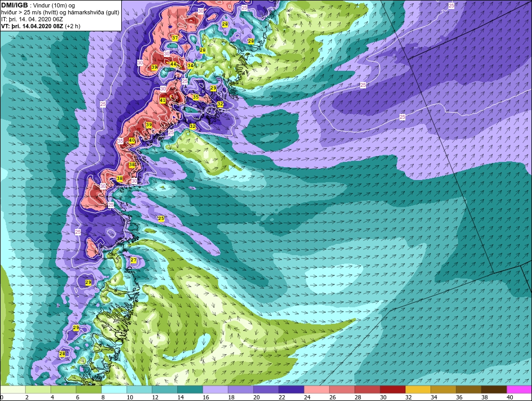
Task: Click the yellow gust label 34
Action: coord(190,66)
